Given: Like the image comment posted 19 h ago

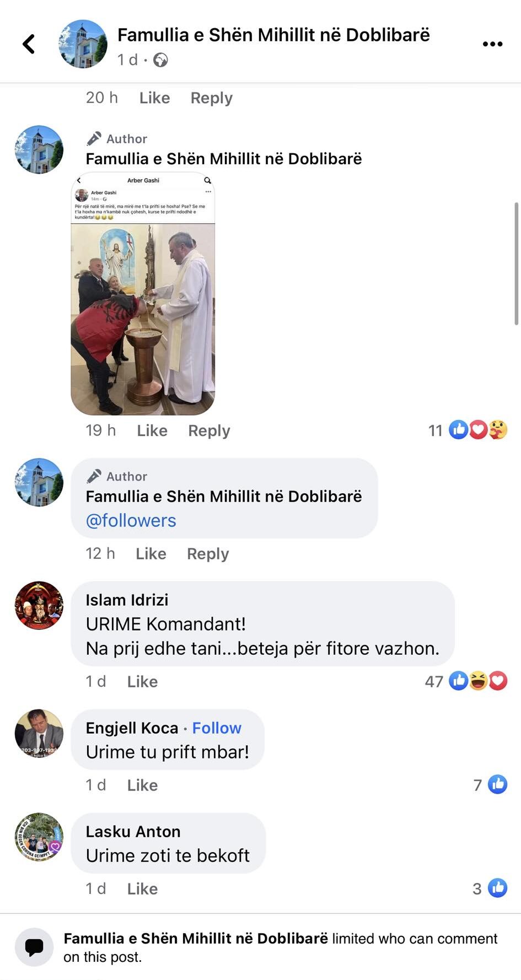Looking at the screenshot, I should (152, 430).
